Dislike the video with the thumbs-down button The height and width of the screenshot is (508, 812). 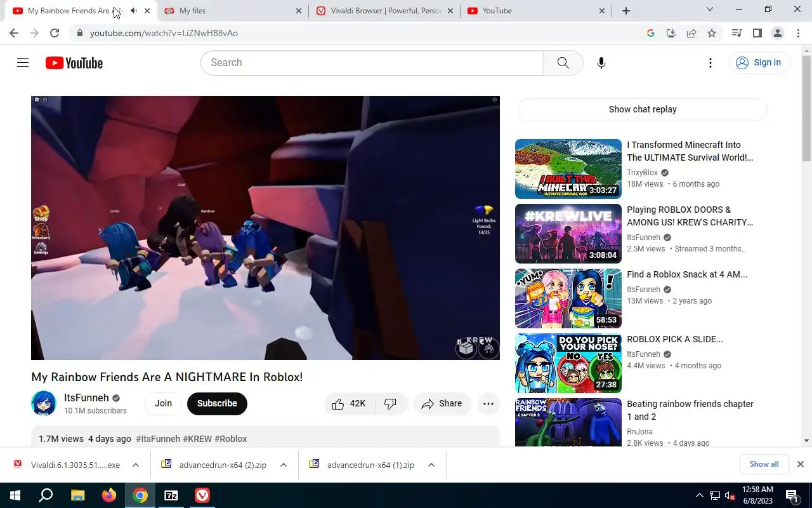pyautogui.click(x=391, y=404)
